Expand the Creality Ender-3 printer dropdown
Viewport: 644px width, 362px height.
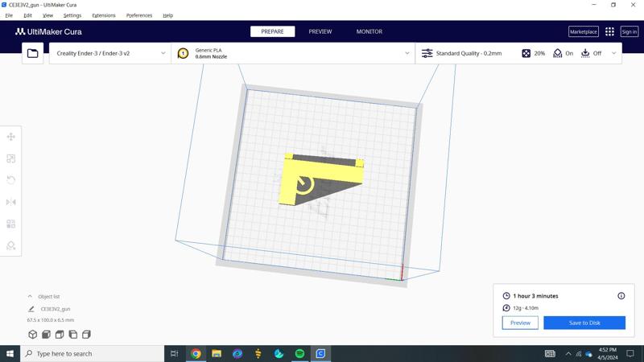pyautogui.click(x=163, y=53)
